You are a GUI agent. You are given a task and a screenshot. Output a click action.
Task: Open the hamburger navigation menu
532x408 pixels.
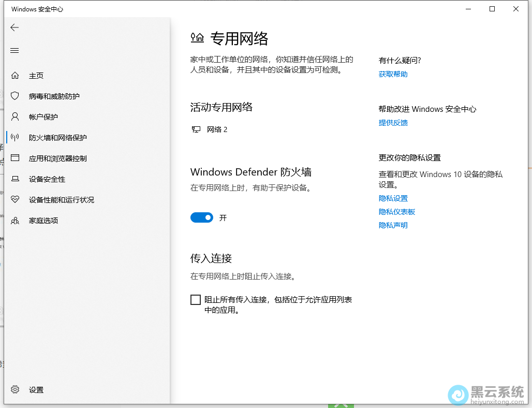pos(14,50)
